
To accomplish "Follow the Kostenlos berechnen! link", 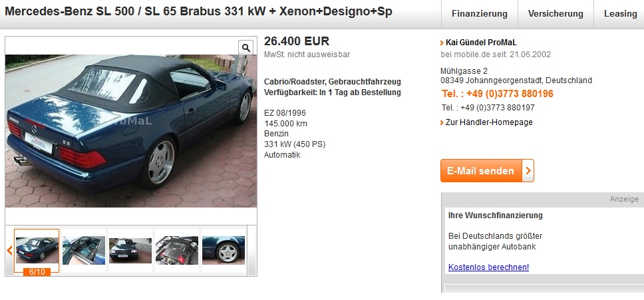I will pos(488,267).
